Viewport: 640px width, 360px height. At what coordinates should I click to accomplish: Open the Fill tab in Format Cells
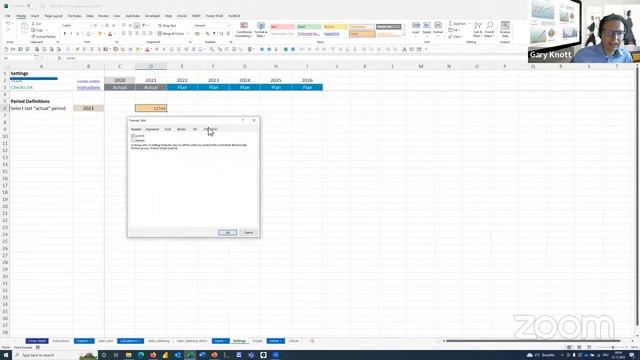tap(195, 129)
